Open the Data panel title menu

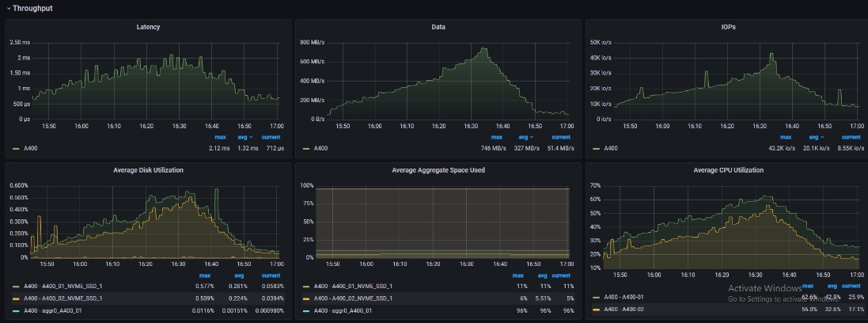click(438, 27)
